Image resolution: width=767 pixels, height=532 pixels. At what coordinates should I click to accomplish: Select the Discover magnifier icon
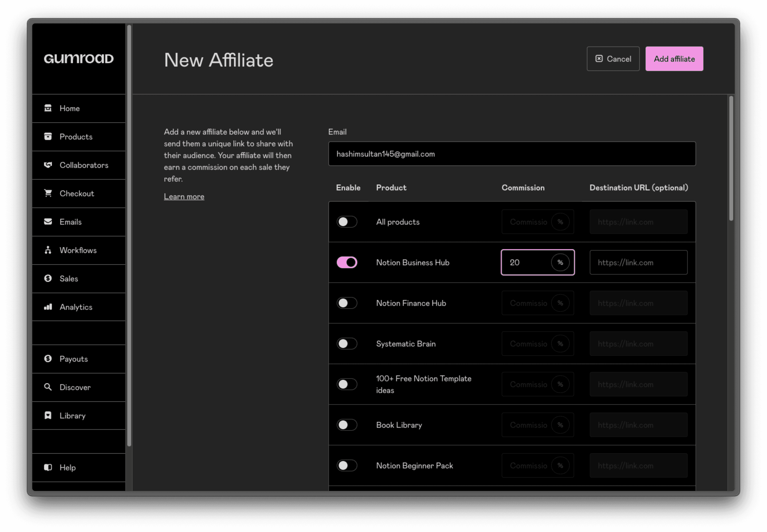pyautogui.click(x=48, y=387)
